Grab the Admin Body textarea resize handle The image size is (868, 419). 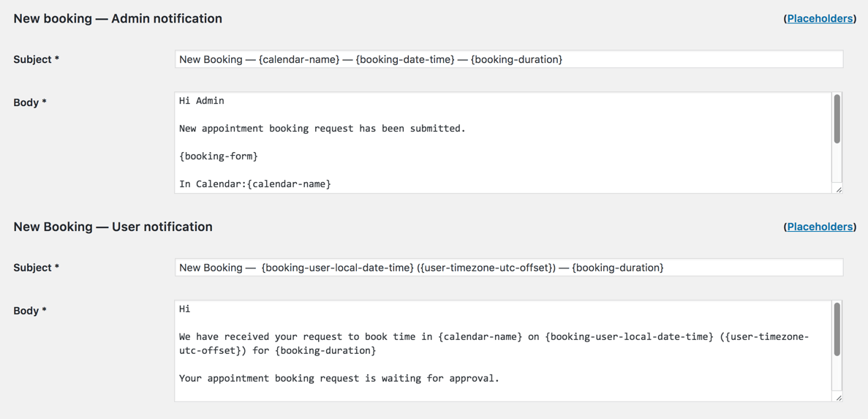point(838,189)
